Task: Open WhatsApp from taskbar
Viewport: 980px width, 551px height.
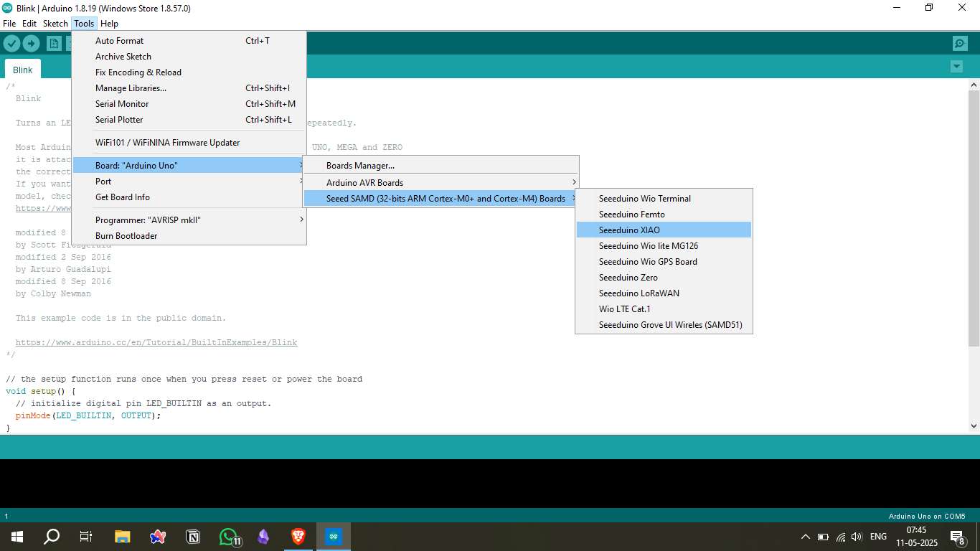Action: 228,536
